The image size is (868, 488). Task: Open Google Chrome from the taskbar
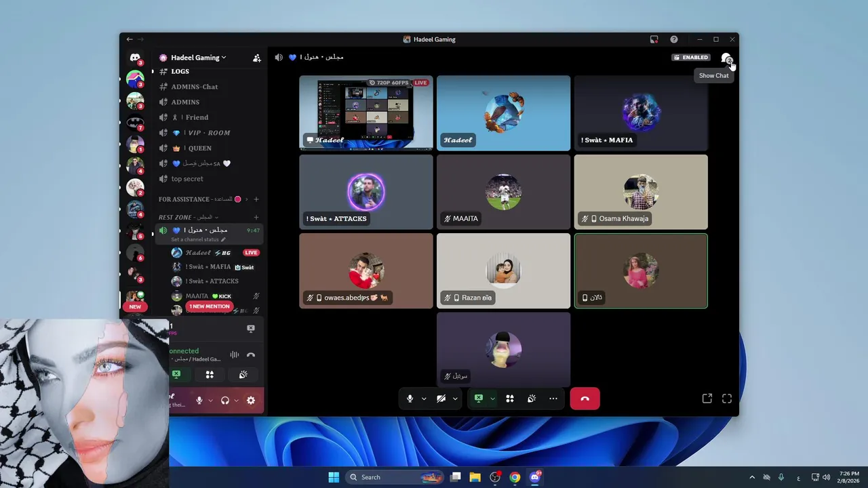tap(515, 477)
